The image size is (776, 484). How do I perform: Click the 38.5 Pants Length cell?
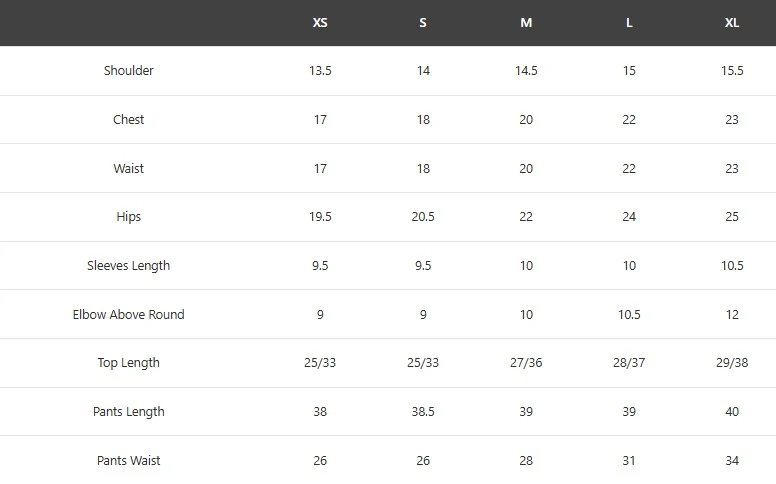tap(423, 412)
